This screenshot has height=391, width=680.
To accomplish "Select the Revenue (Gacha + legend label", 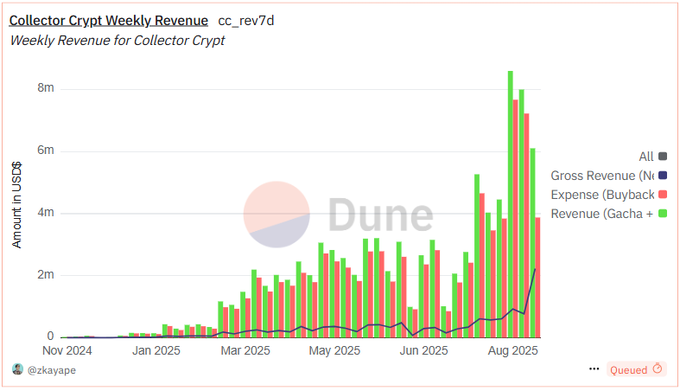I will pos(602,214).
